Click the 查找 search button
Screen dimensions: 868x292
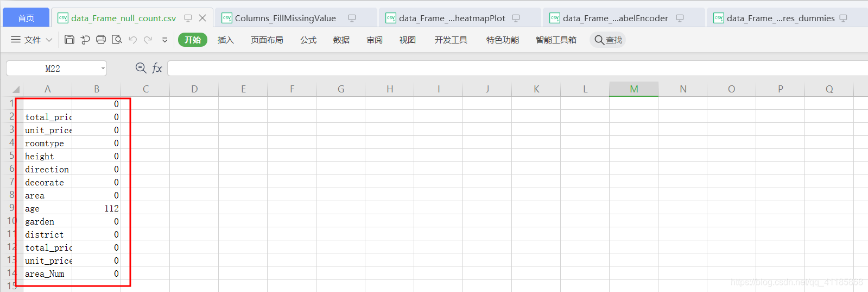[x=608, y=40]
